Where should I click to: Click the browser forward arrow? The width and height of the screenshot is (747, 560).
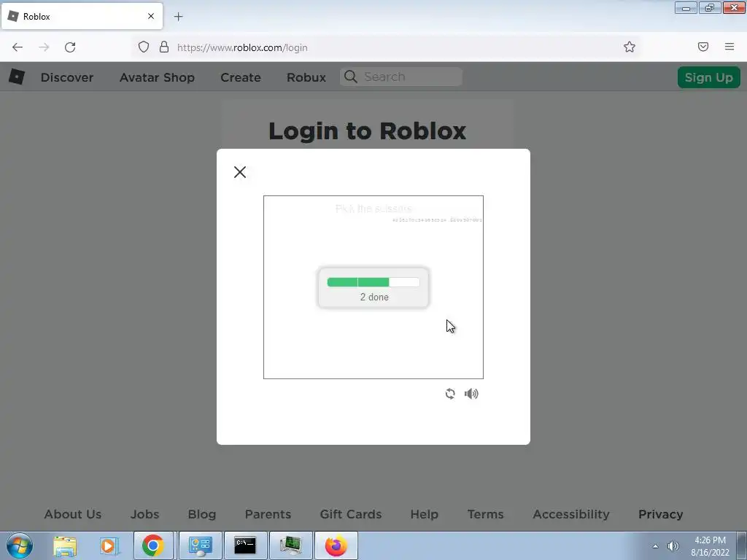[44, 47]
